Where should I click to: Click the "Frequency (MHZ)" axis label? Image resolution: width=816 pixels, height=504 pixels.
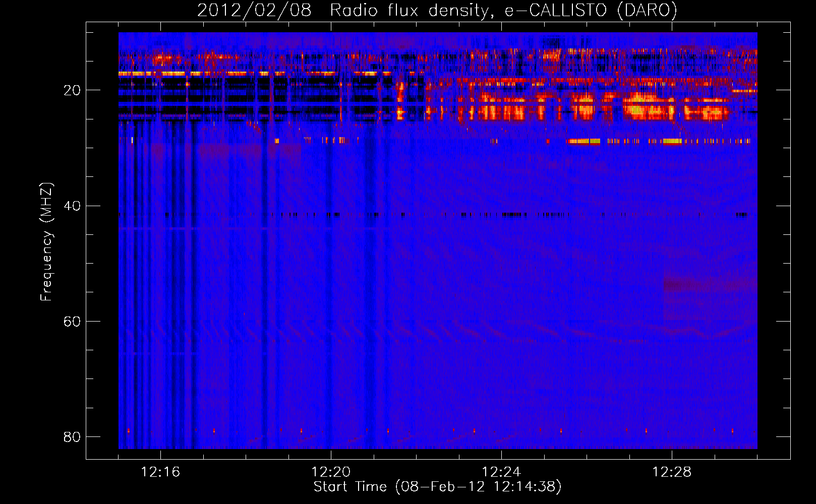point(46,242)
